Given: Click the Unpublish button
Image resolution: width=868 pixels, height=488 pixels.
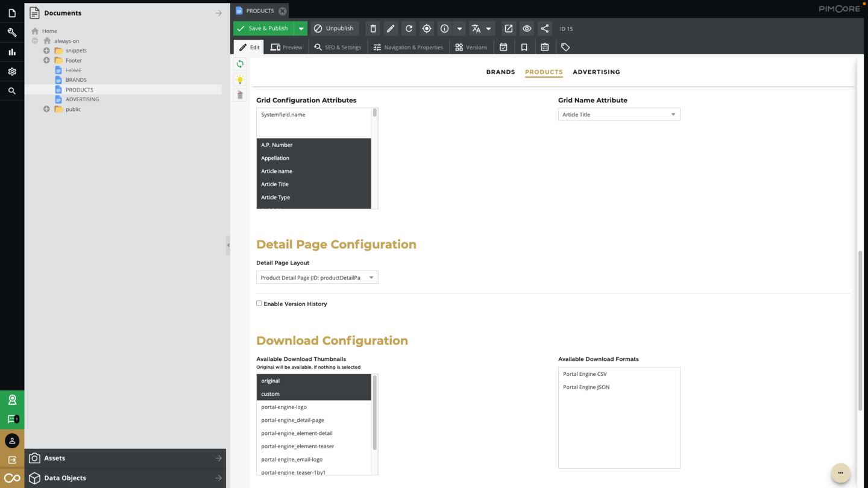Looking at the screenshot, I should coord(334,28).
